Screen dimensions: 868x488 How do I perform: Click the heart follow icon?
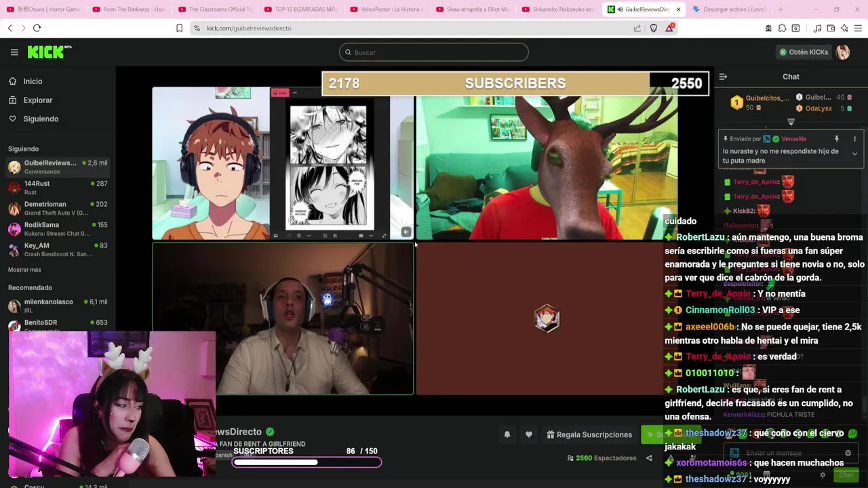click(x=529, y=434)
